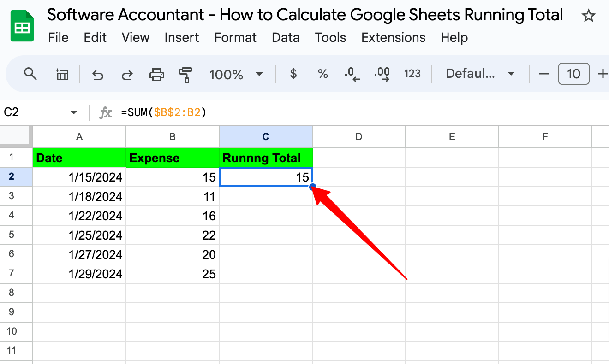This screenshot has width=609, height=364.
Task: Select expense cell showing 16
Action: [x=173, y=216]
